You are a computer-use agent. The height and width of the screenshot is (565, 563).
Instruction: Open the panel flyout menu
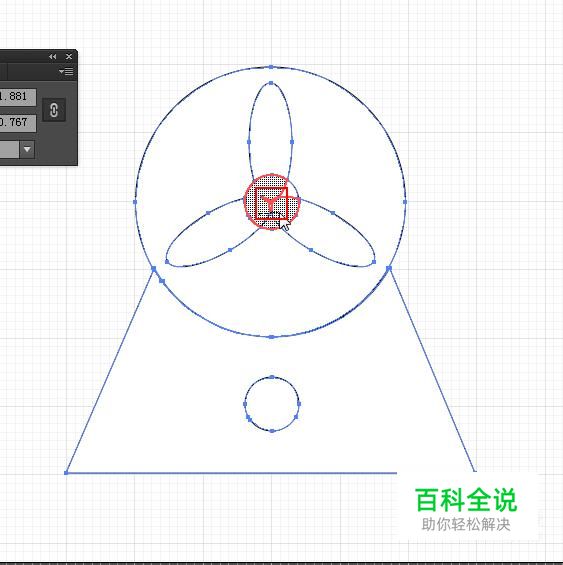66,71
